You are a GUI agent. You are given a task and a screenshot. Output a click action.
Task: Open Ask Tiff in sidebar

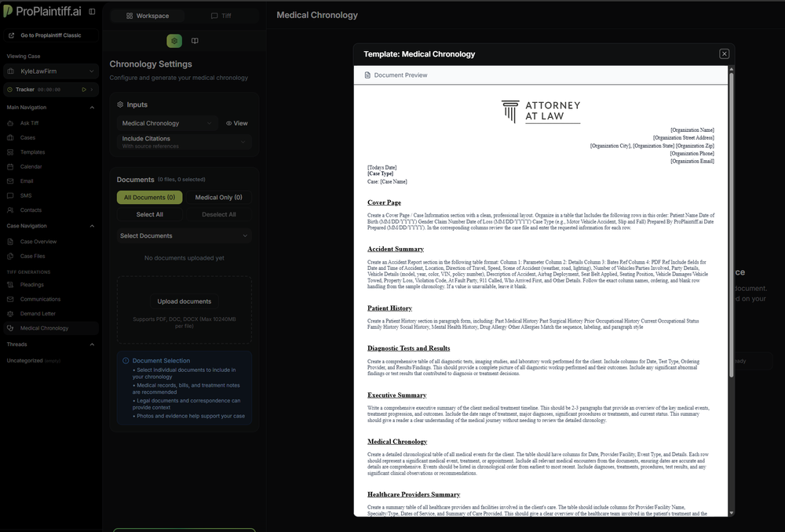(x=29, y=123)
